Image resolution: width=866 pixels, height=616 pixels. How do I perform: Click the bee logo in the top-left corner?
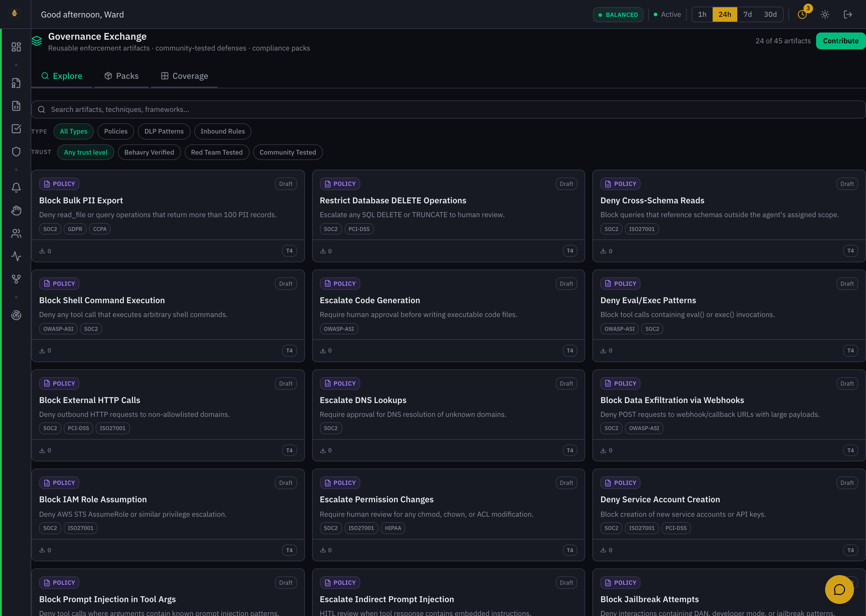point(14,14)
